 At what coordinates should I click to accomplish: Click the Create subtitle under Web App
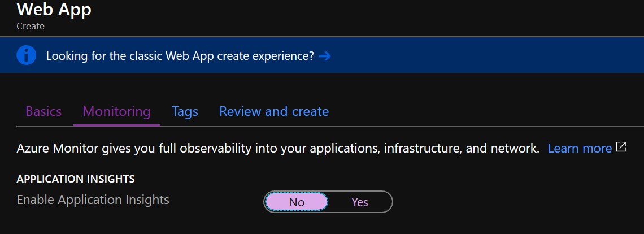coord(31,26)
